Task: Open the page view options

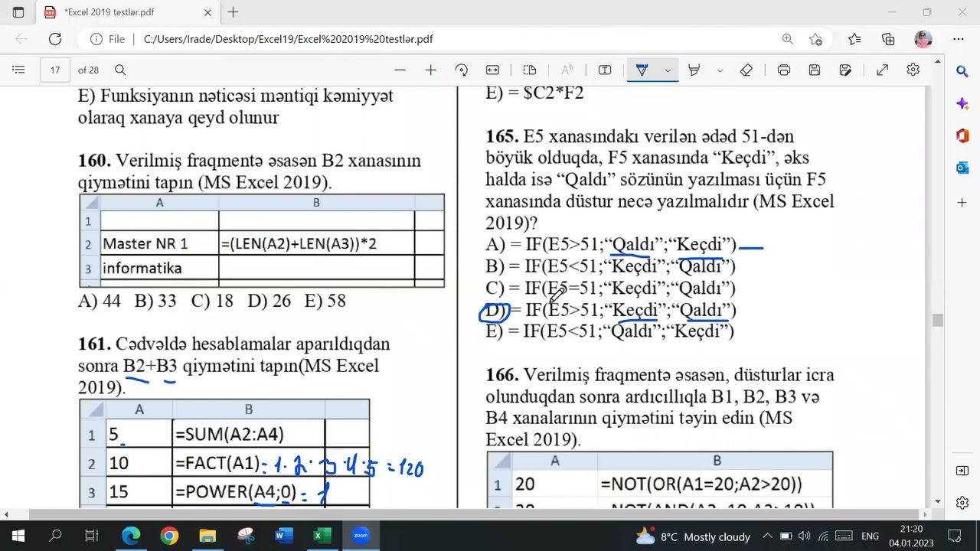Action: pyautogui.click(x=529, y=70)
